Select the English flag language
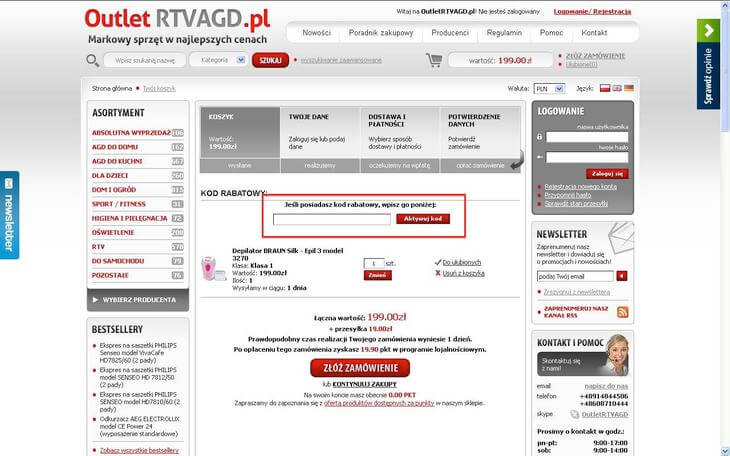This screenshot has width=730, height=456. pos(617,88)
